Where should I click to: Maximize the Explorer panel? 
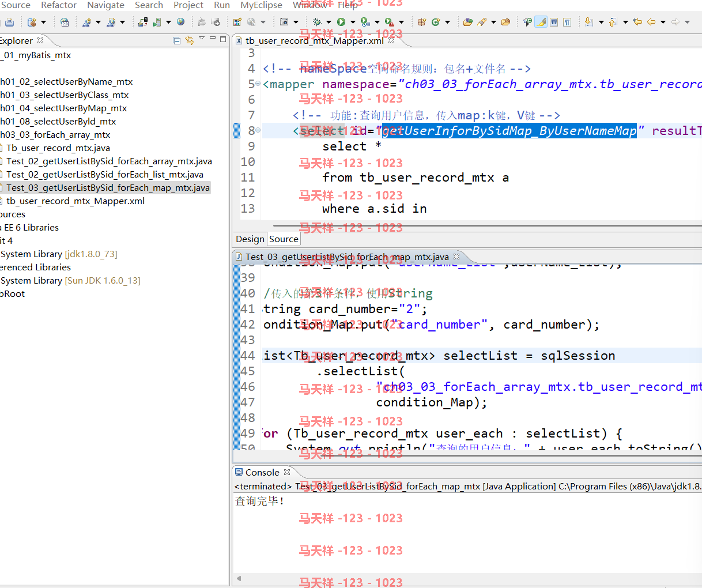point(224,38)
